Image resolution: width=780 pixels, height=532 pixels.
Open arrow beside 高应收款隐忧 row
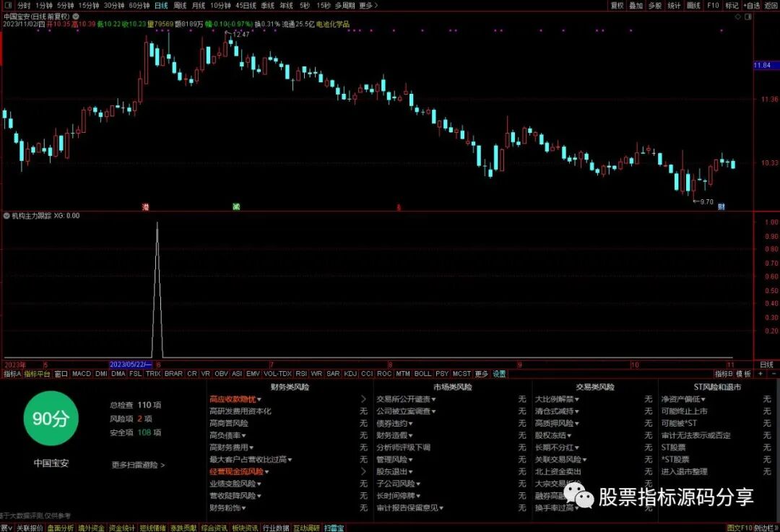[363, 399]
